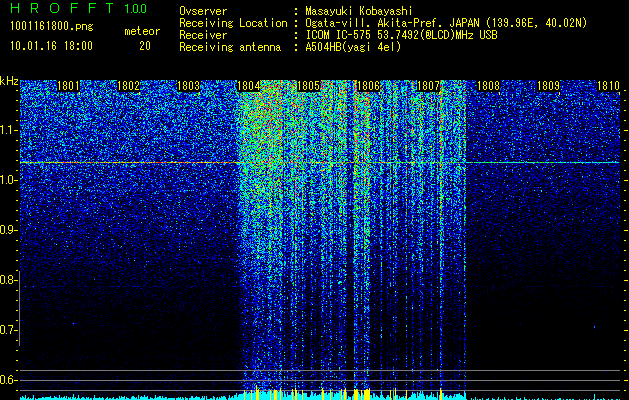Click the A504HB(yagi 4el) antenna text
The width and height of the screenshot is (629, 400).
[x=353, y=47]
